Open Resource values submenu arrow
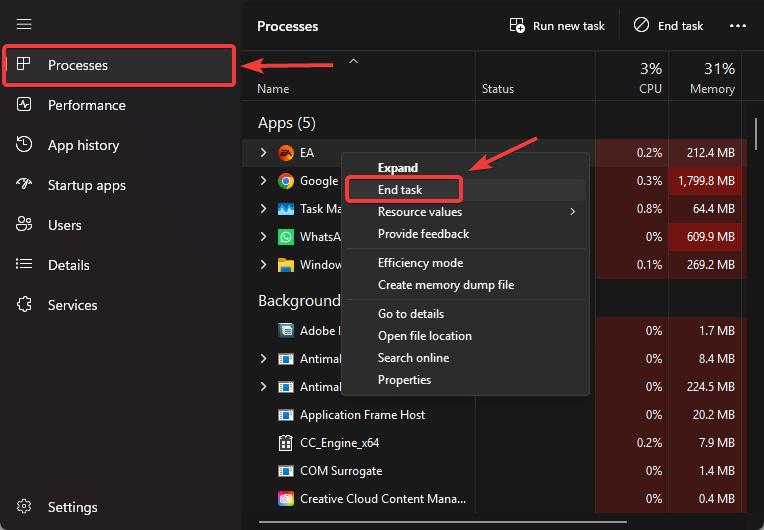The width and height of the screenshot is (764, 530). click(x=573, y=212)
